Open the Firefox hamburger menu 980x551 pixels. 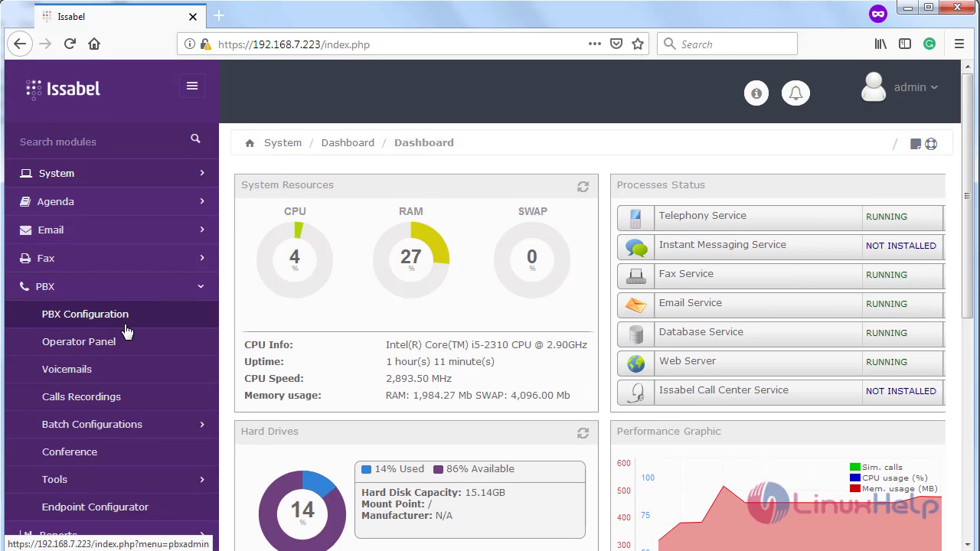pyautogui.click(x=959, y=44)
